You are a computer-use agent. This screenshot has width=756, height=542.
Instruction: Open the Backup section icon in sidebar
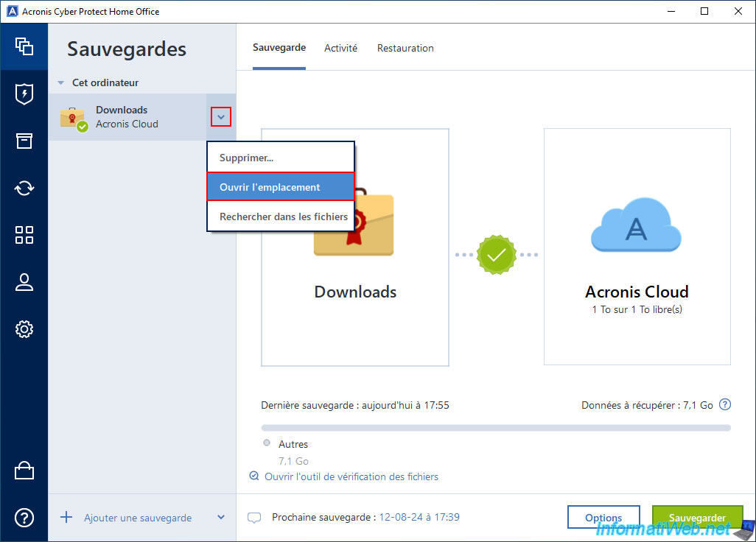click(24, 46)
